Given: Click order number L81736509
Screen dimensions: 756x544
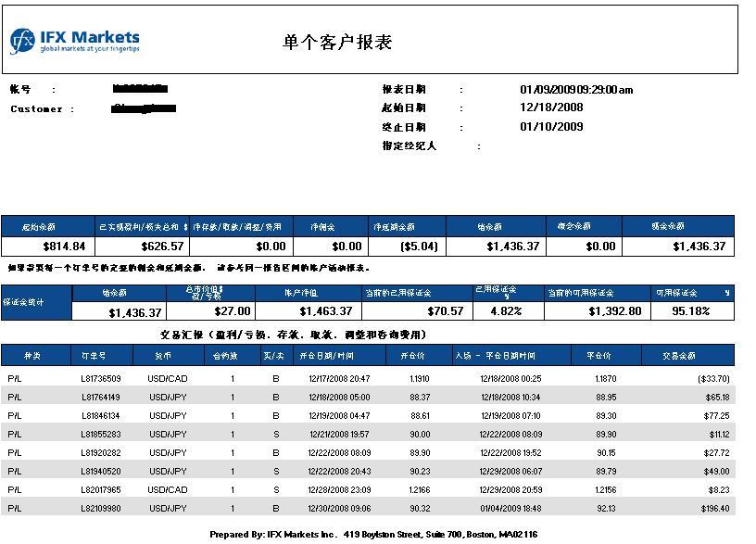Looking at the screenshot, I should tap(101, 379).
